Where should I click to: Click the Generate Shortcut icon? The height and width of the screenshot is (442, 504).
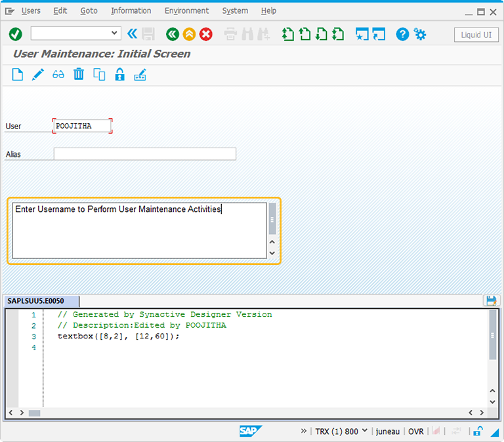[x=379, y=34]
